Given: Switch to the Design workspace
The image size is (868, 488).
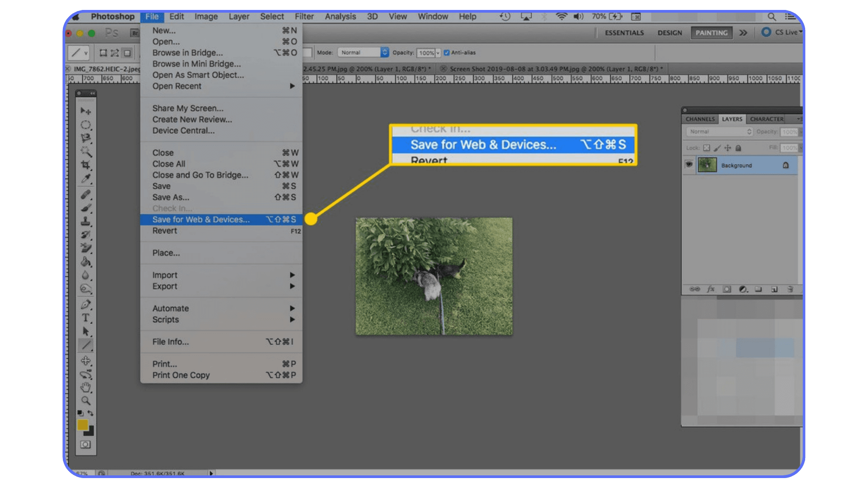Looking at the screenshot, I should [670, 33].
